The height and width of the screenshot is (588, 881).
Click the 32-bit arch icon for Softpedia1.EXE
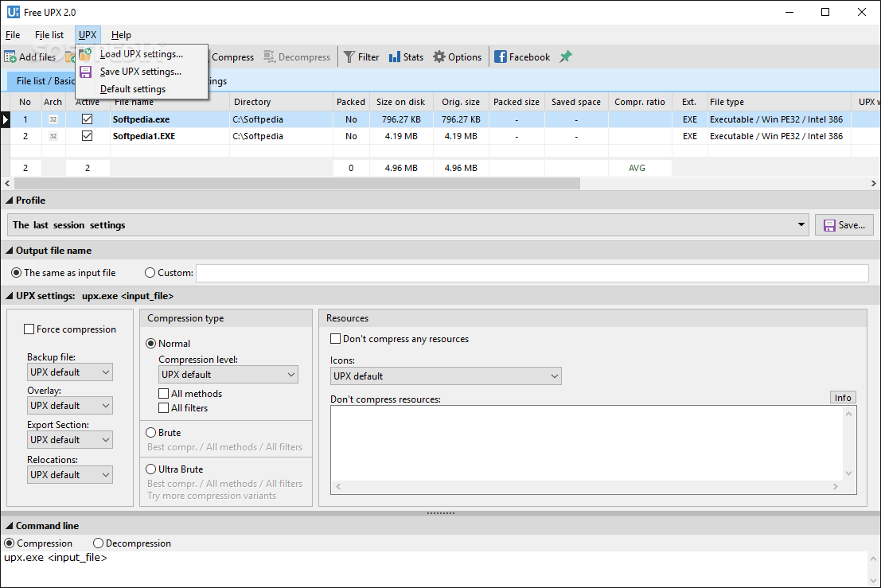click(x=53, y=136)
